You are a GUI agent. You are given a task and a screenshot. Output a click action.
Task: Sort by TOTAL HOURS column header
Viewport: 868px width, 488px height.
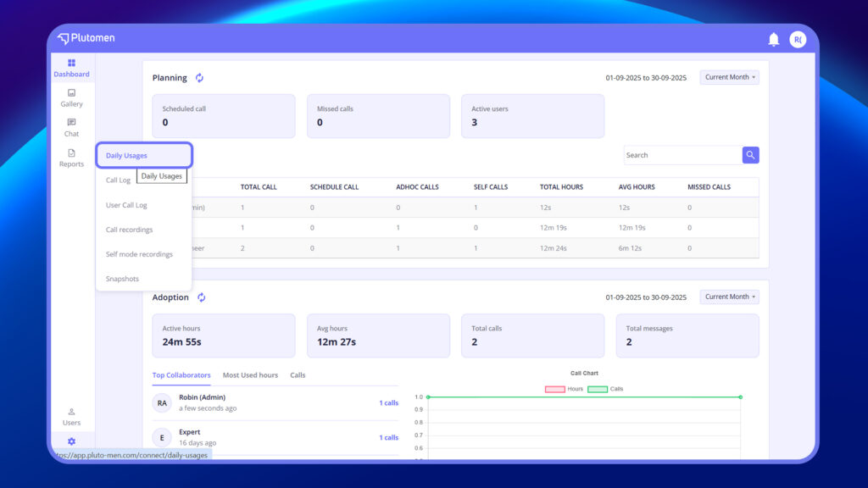(561, 187)
